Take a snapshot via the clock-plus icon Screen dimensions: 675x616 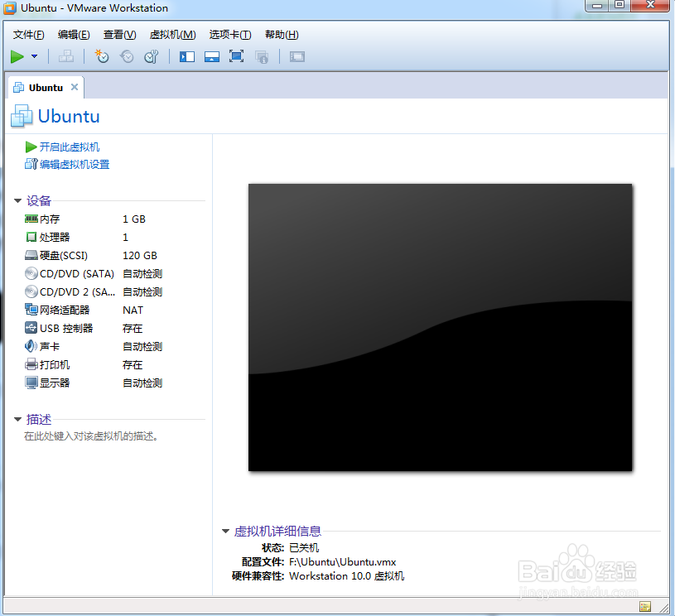(x=102, y=56)
